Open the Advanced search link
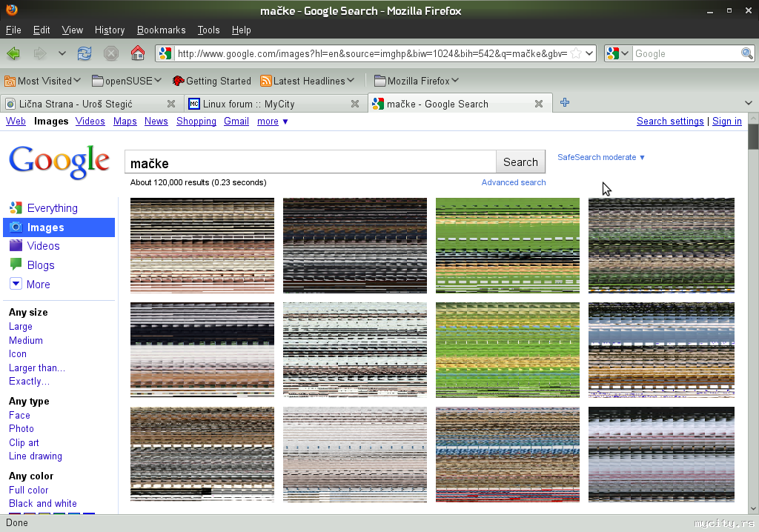The width and height of the screenshot is (759, 532). tap(513, 182)
